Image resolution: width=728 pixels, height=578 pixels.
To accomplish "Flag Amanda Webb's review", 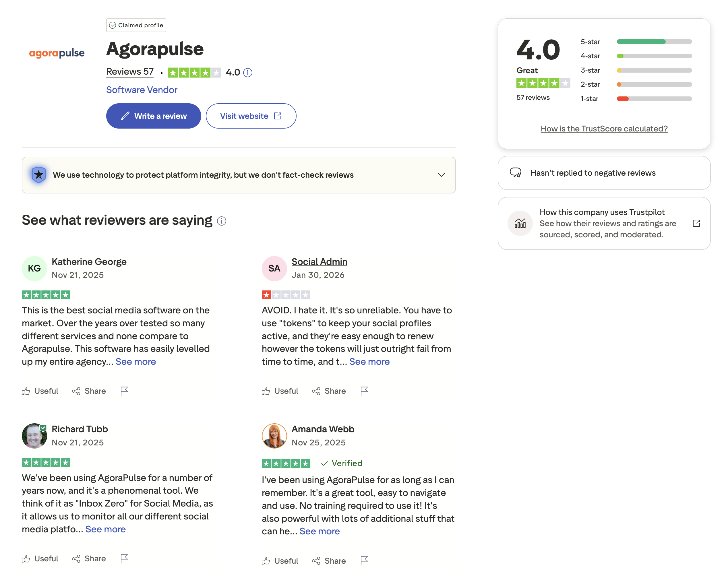I will click(364, 560).
